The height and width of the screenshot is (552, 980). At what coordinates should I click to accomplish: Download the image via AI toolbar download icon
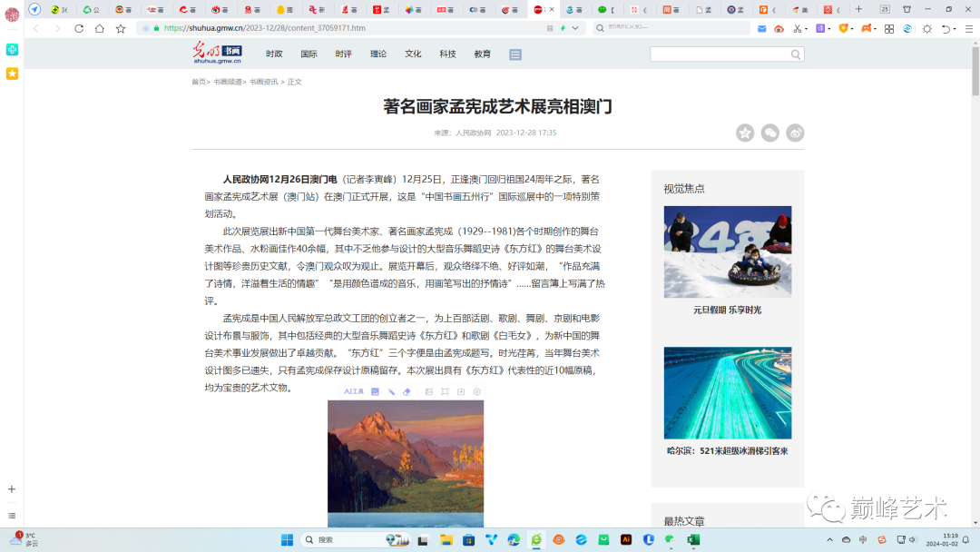tap(460, 391)
